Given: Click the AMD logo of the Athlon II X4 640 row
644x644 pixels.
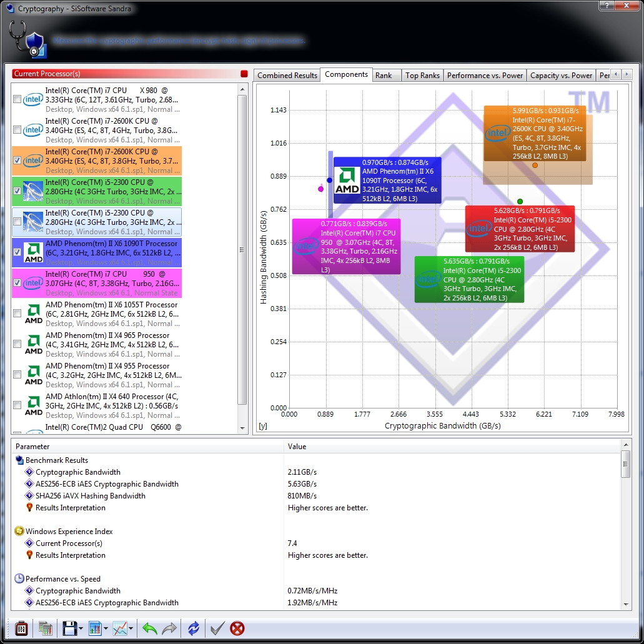Looking at the screenshot, I should (x=34, y=406).
